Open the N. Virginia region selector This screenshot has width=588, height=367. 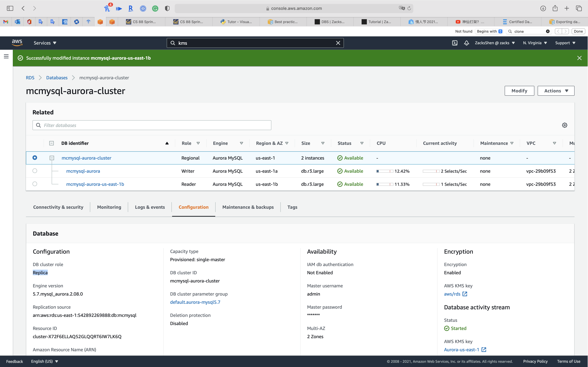click(x=535, y=43)
